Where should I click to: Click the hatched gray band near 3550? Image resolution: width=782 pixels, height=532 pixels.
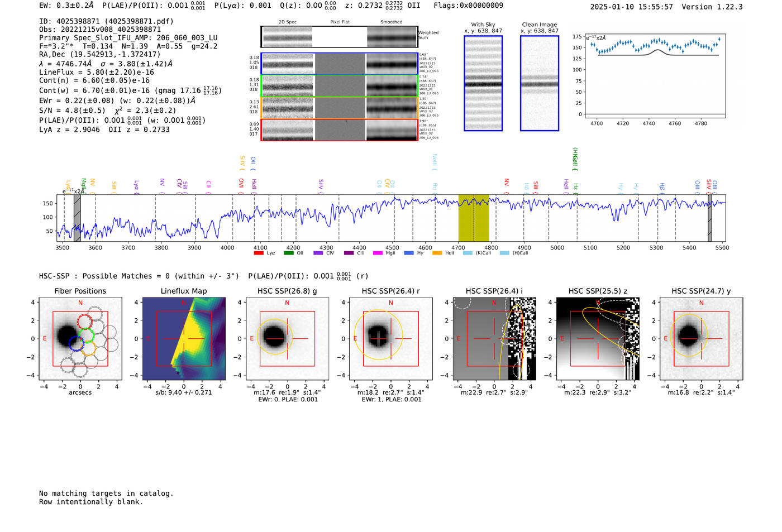click(77, 218)
